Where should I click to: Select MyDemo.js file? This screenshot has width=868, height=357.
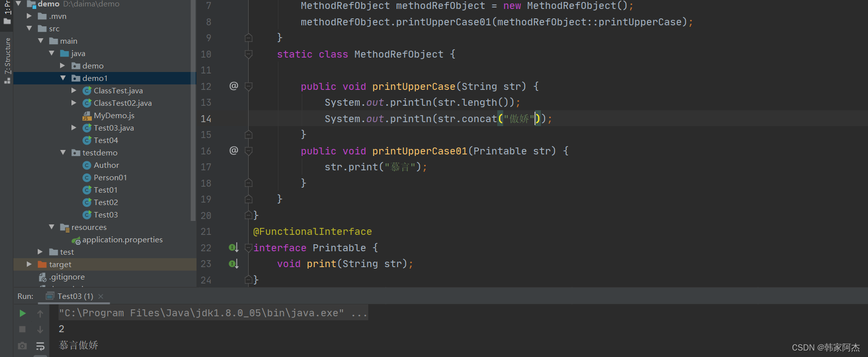point(114,115)
